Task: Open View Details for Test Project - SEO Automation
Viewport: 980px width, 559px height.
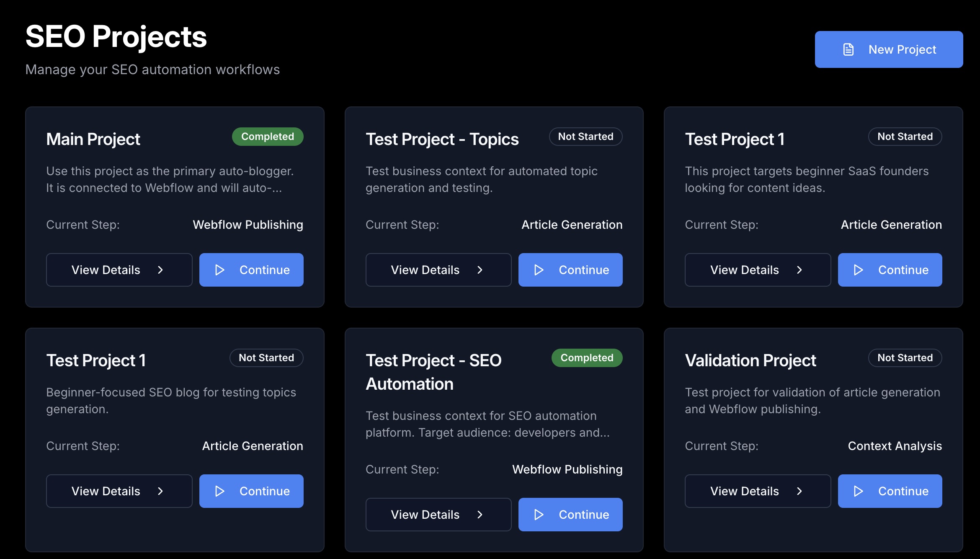Action: (438, 515)
